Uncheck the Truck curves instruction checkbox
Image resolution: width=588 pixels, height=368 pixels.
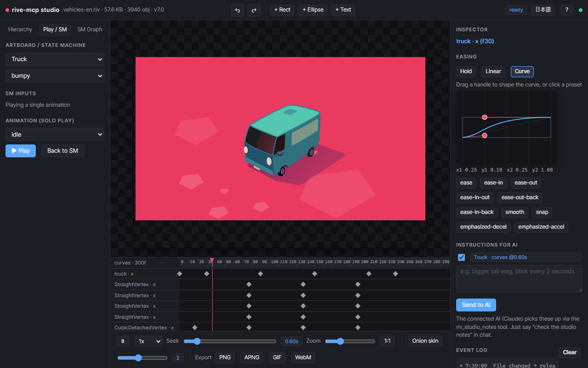[461, 257]
